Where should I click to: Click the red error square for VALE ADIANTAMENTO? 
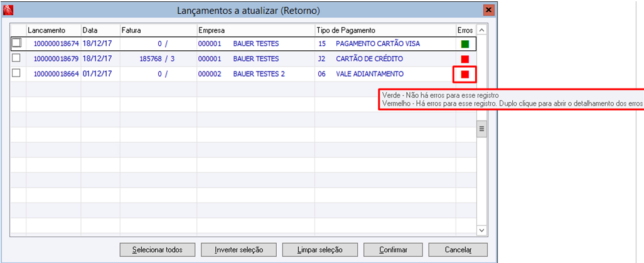[x=465, y=74]
